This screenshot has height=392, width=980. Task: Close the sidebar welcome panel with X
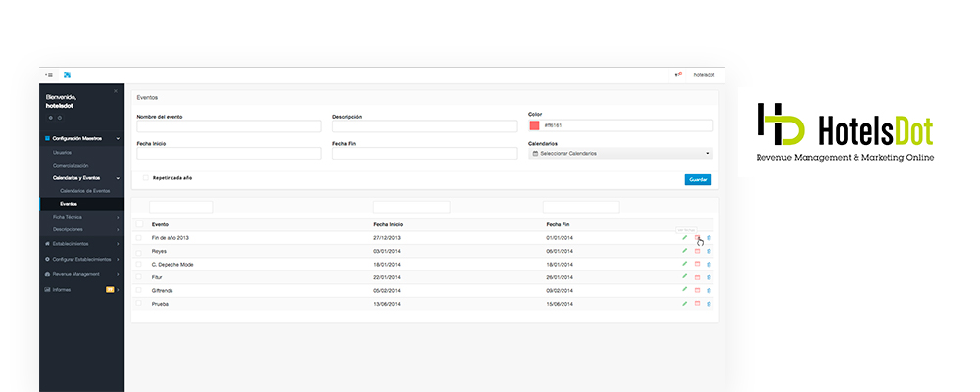coord(116,91)
